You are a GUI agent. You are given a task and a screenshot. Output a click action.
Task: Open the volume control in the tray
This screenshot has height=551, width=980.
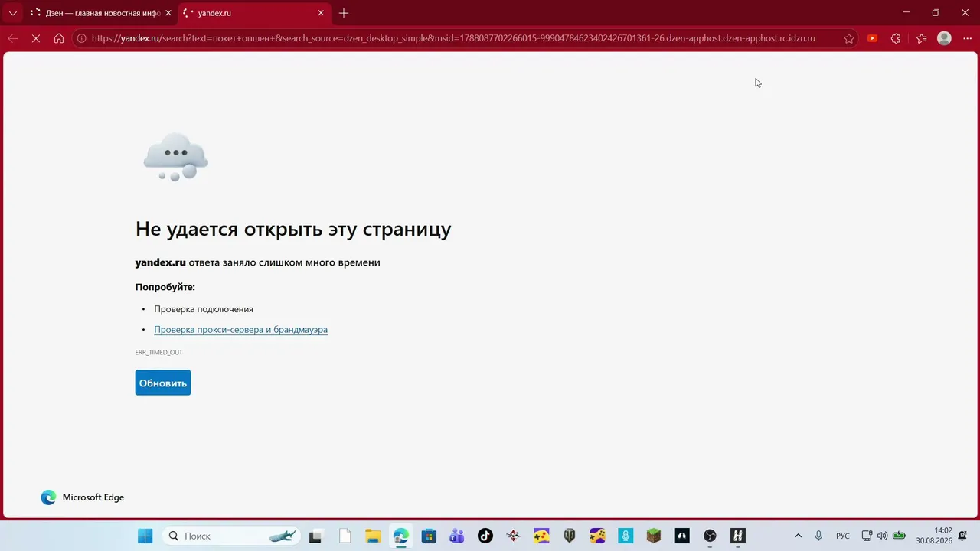pyautogui.click(x=882, y=536)
